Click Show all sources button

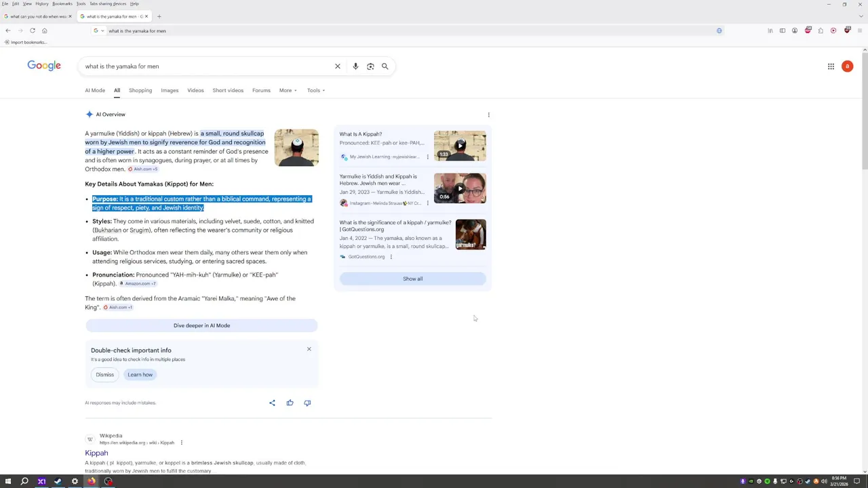[x=412, y=279]
